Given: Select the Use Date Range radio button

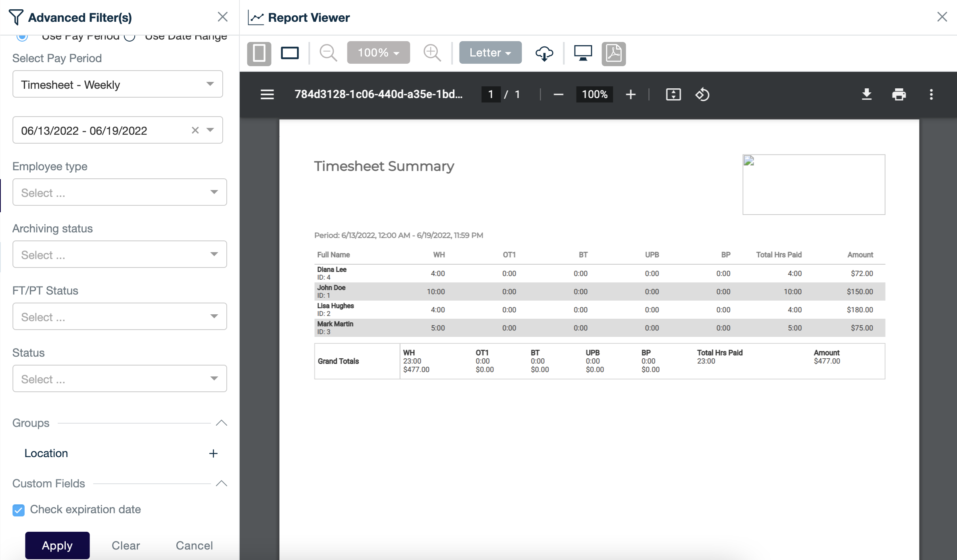Looking at the screenshot, I should pos(130,36).
